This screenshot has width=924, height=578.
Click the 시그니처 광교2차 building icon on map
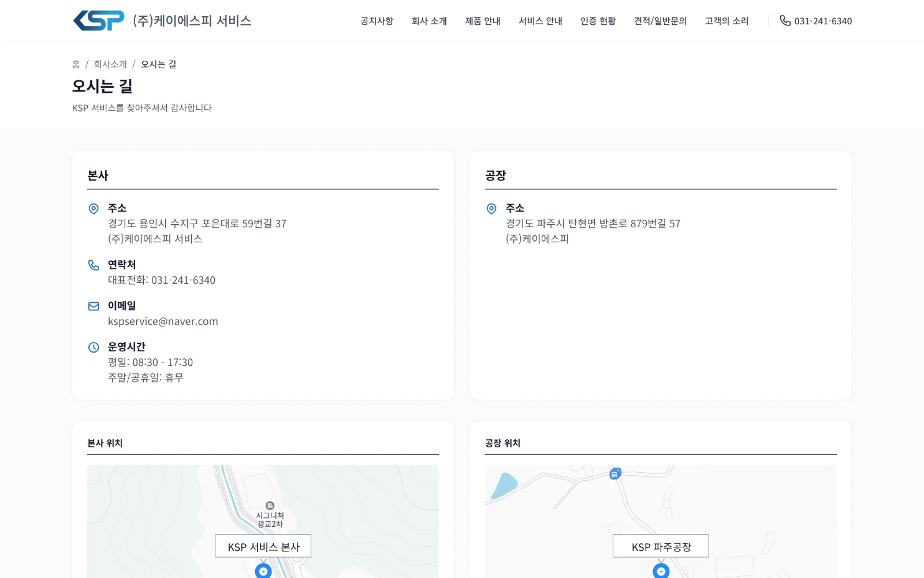coord(270,506)
